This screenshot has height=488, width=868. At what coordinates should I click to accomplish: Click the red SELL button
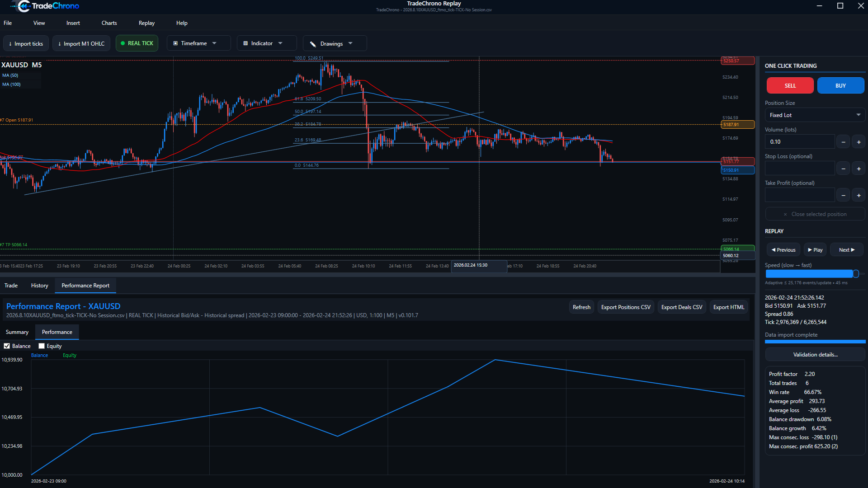[x=790, y=85]
